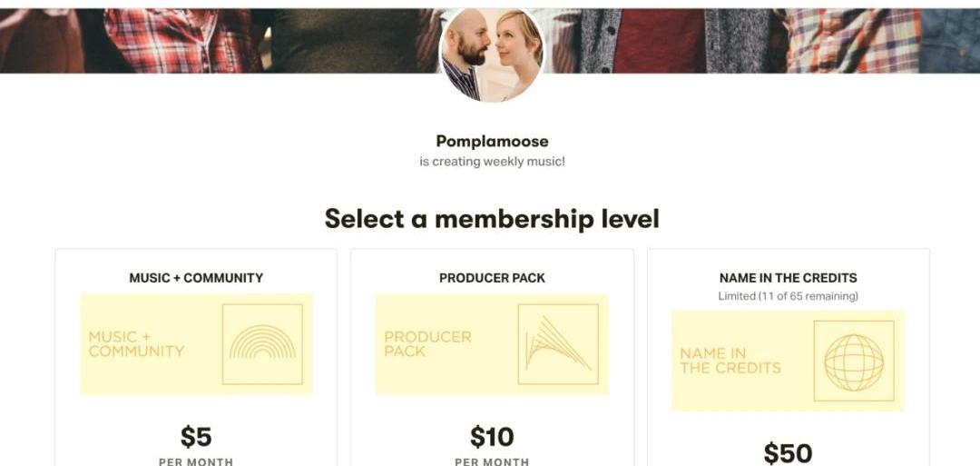
Task: Click the globe icon in Name in the Credits
Action: coord(854,361)
